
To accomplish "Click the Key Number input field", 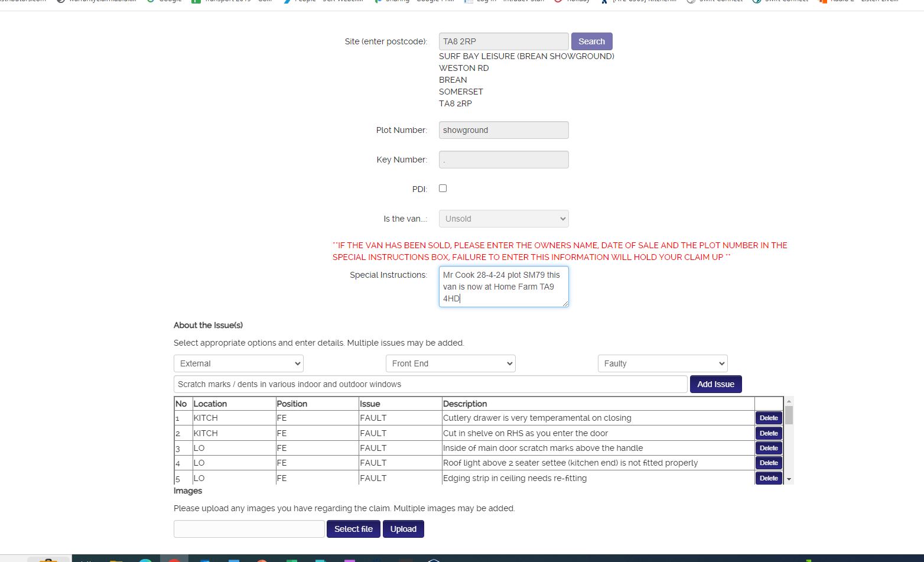I will 503,160.
